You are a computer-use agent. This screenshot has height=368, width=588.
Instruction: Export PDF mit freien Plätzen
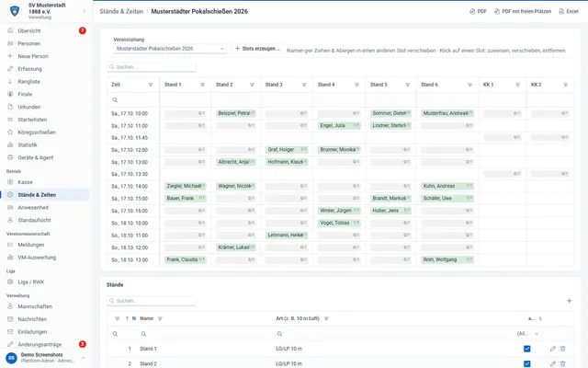coord(523,12)
